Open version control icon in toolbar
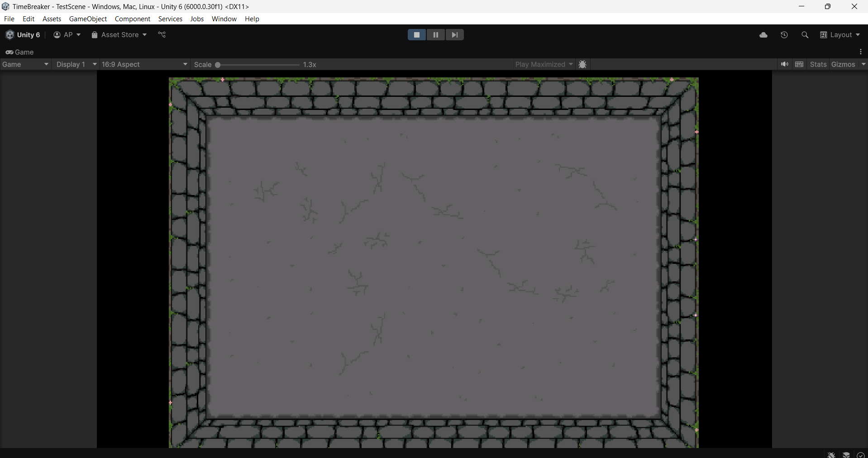 pos(162,35)
